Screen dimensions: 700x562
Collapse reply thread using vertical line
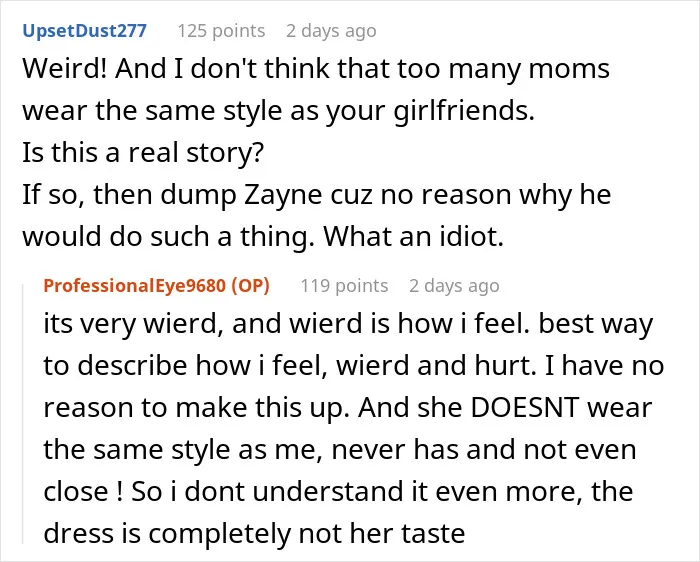[x=23, y=413]
